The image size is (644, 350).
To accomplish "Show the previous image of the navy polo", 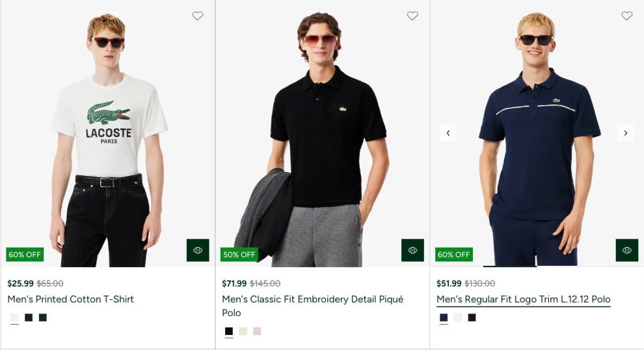I will click(448, 133).
